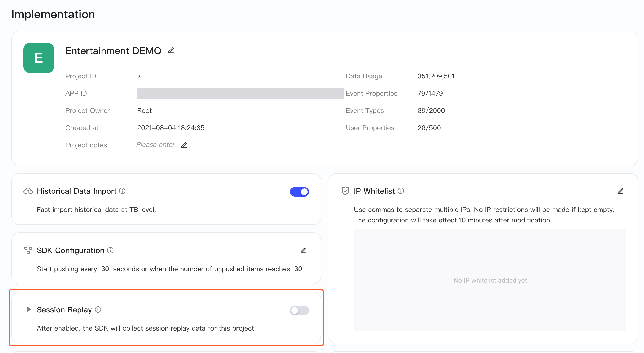This screenshot has height=353, width=644.
Task: Show info tooltip for Session Replay
Action: (98, 310)
